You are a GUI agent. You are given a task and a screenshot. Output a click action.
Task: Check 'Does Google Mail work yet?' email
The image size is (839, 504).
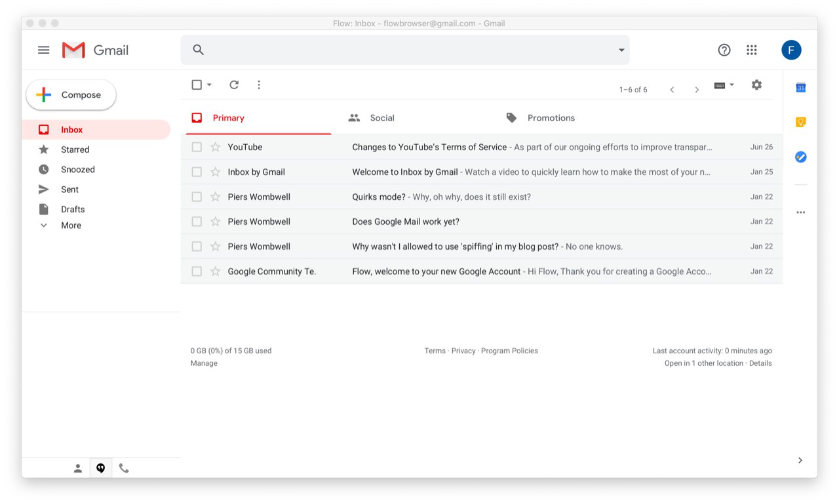click(x=197, y=222)
